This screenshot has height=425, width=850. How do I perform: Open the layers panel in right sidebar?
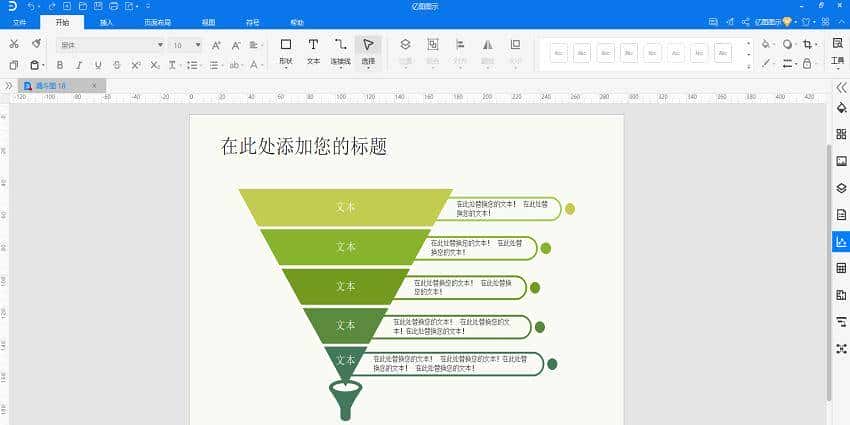841,188
